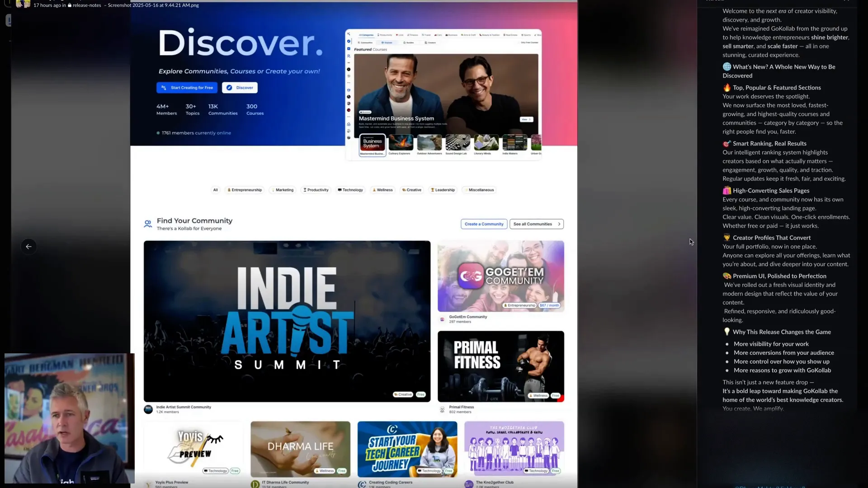Click Indie Artist Summit Community avatar icon
The image size is (868, 488).
pos(148,409)
